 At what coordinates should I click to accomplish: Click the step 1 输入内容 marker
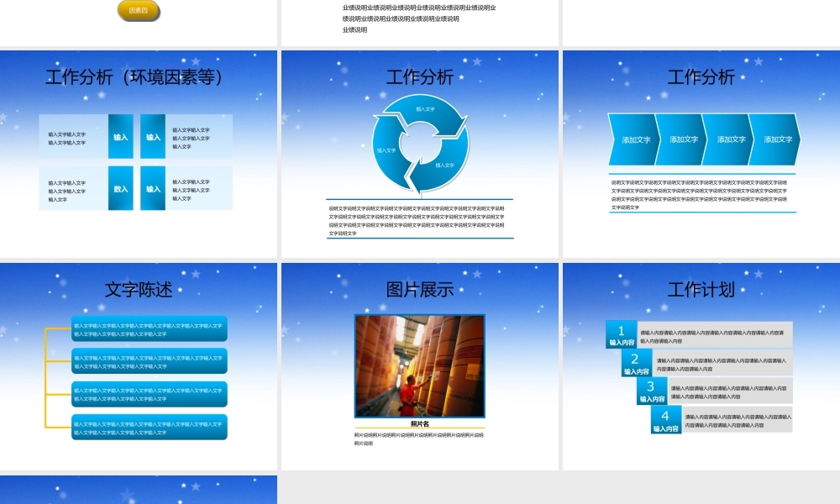point(621,334)
